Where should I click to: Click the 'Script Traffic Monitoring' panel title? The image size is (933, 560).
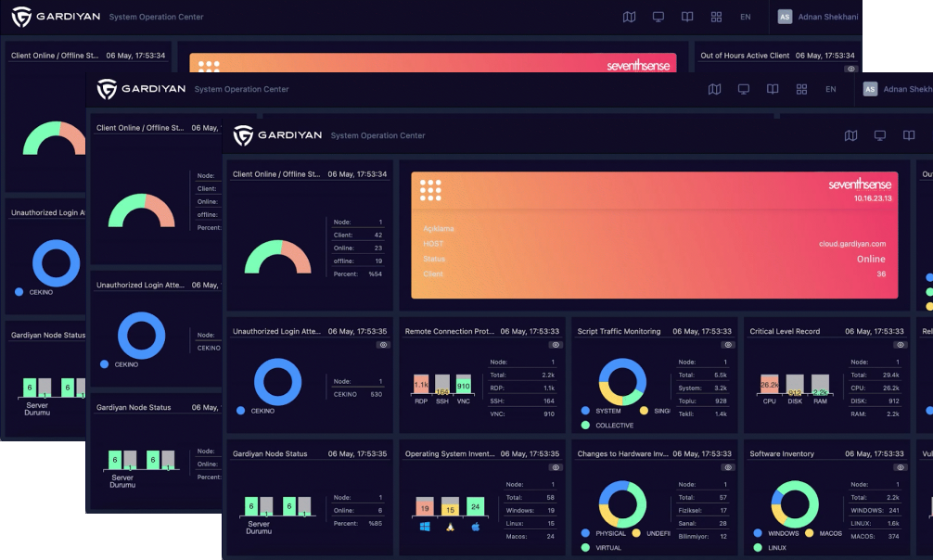click(619, 331)
